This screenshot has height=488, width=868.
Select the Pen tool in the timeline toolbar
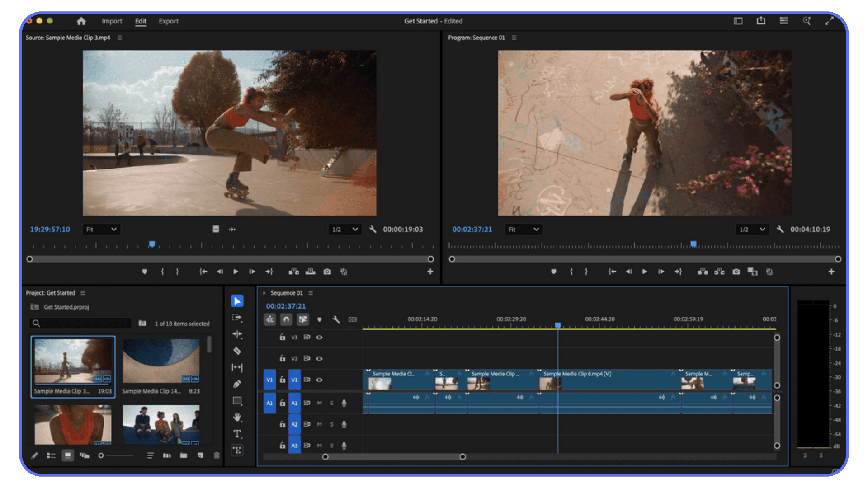click(x=237, y=384)
